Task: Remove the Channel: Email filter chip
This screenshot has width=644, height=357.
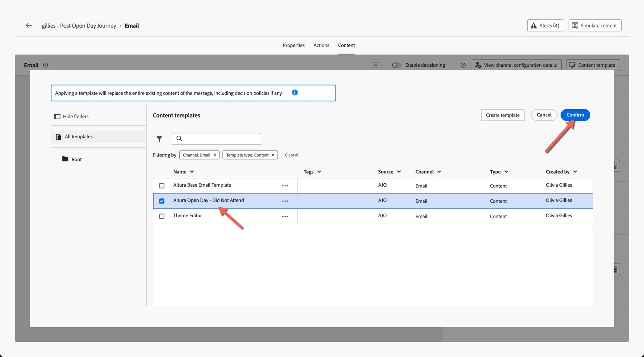Action: [x=215, y=155]
